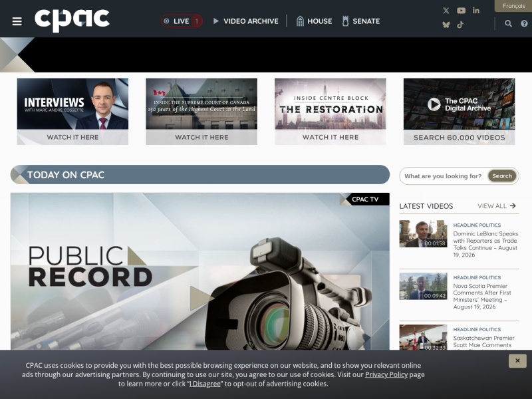Open the help question mark icon

[x=524, y=23]
